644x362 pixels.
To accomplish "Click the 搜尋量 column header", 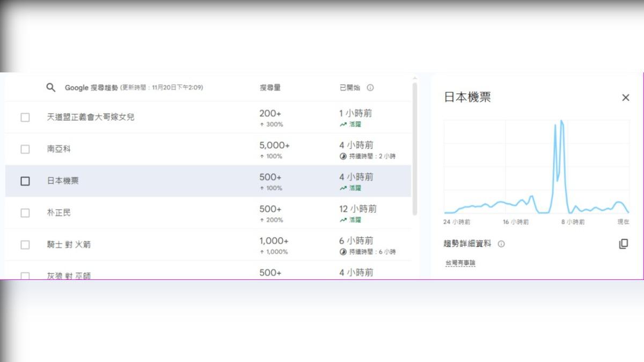I will (270, 88).
